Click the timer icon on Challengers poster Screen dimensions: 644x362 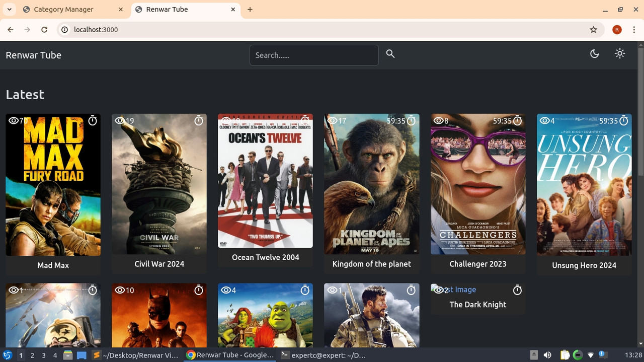[x=517, y=121]
